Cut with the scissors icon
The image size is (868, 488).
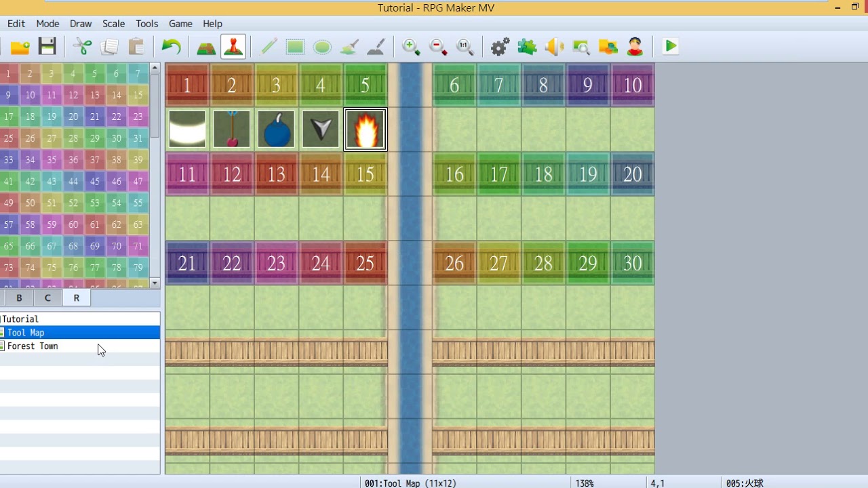(82, 47)
